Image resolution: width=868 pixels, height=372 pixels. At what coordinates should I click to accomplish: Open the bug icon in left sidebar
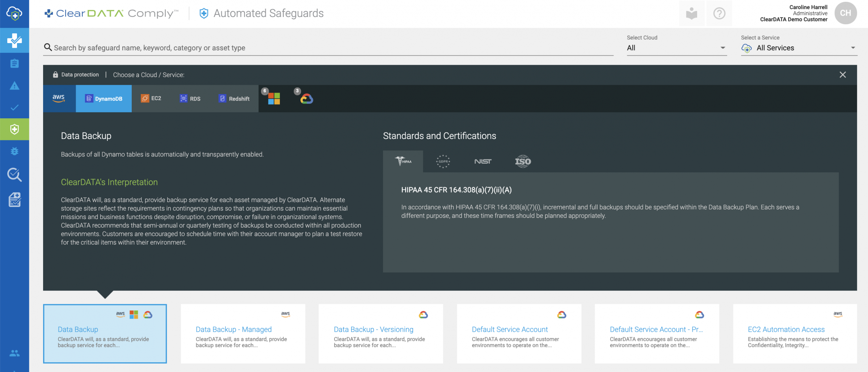14,151
